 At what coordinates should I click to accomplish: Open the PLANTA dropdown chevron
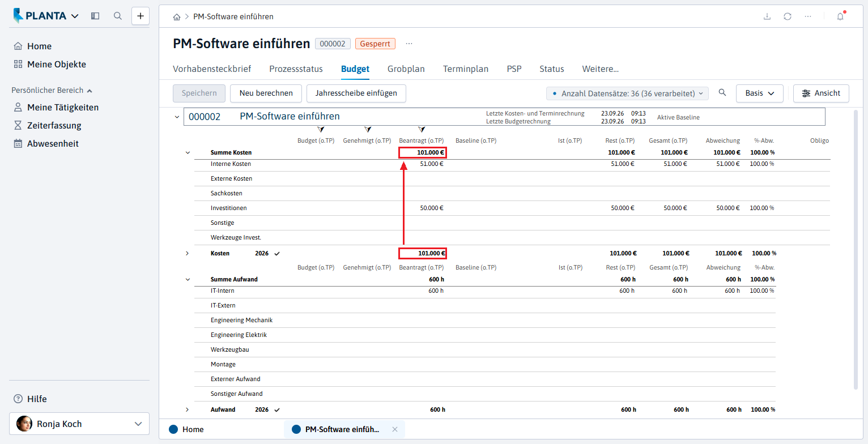(75, 16)
